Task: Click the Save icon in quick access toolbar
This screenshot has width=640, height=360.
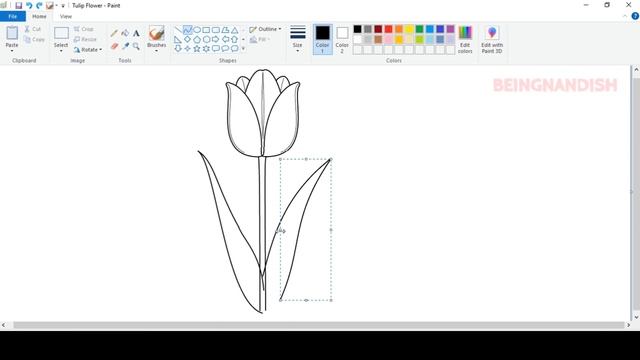Action: [18, 5]
